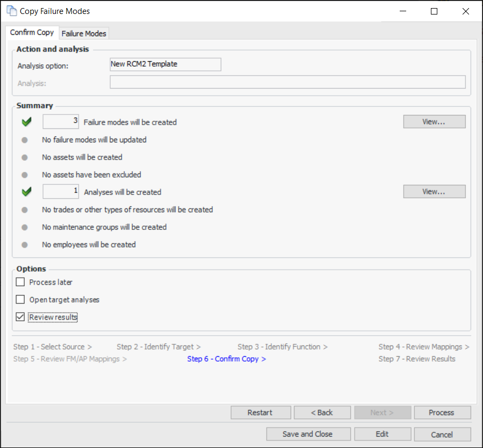Close the Copy Failure Modes window
The image size is (483, 448).
point(466,11)
